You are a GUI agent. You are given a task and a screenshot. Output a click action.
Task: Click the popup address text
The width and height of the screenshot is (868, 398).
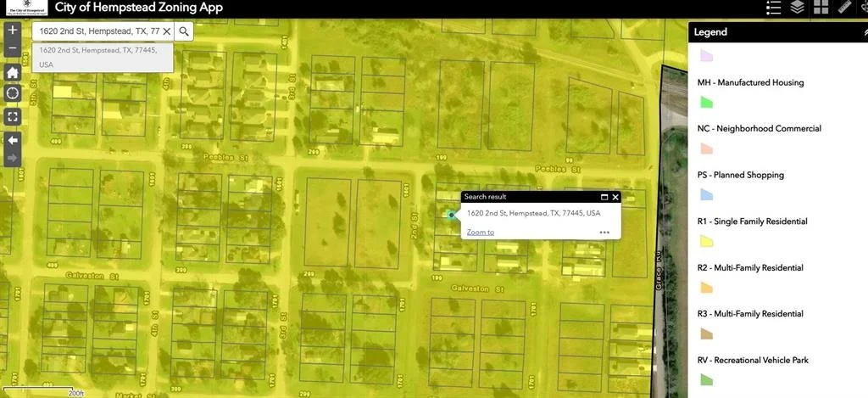[x=533, y=213]
